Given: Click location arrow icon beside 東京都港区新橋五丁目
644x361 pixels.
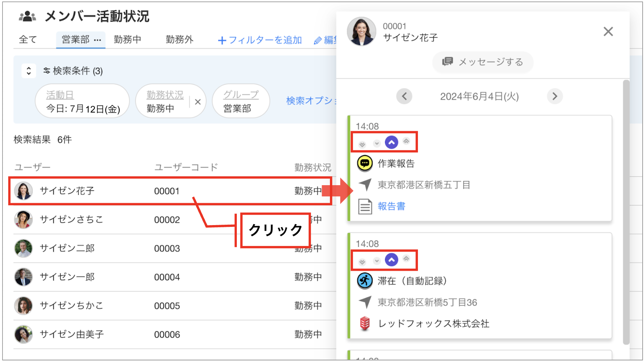Looking at the screenshot, I should (x=365, y=185).
